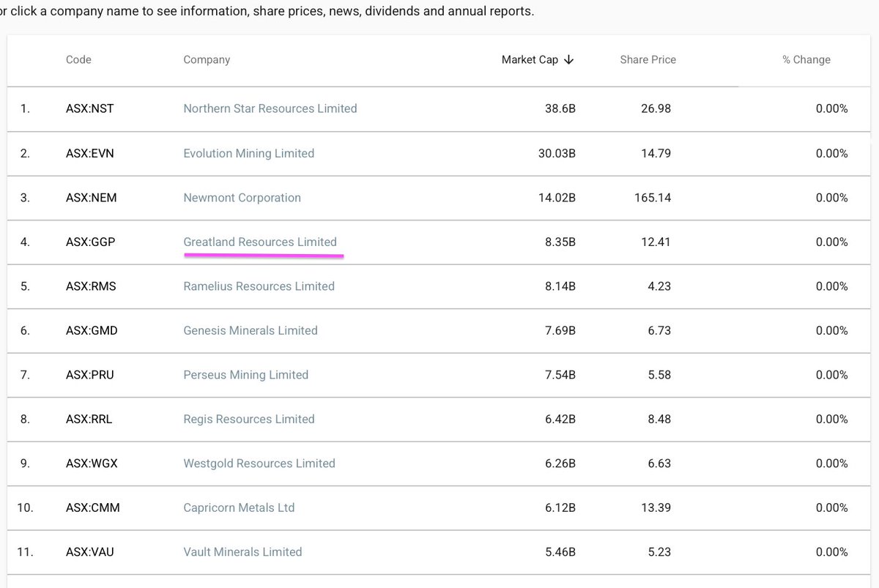Image resolution: width=879 pixels, height=588 pixels.
Task: Sort by Share Price column header
Action: click(x=648, y=59)
